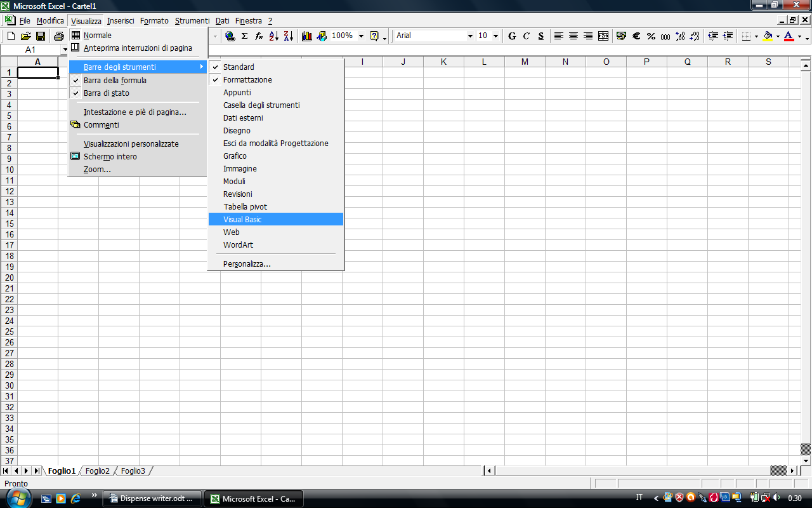Click the Increase Decimal icon
This screenshot has height=508, width=812.
(x=680, y=36)
